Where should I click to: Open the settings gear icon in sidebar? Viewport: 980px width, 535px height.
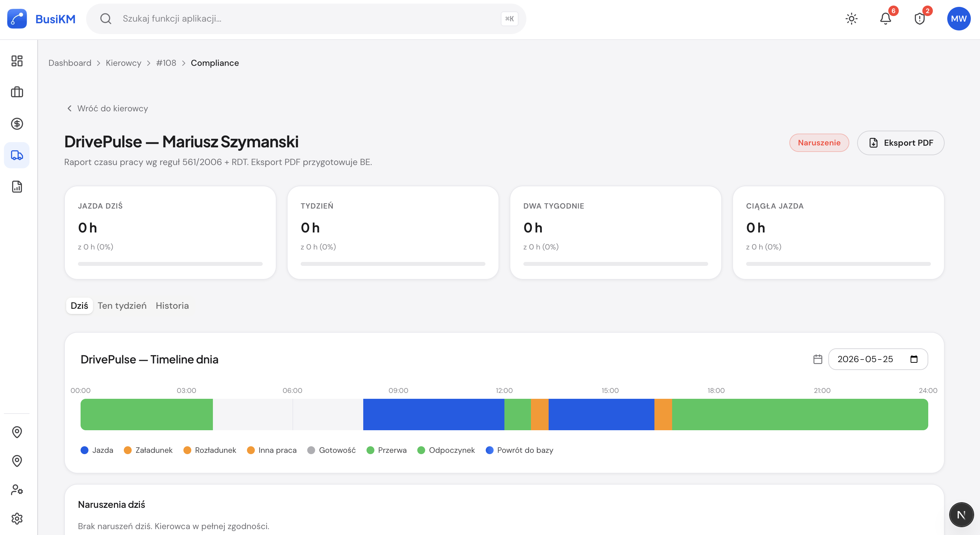(x=17, y=519)
